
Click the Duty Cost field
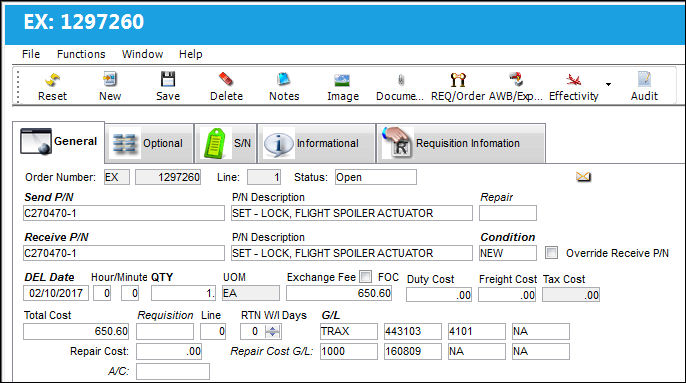point(439,295)
